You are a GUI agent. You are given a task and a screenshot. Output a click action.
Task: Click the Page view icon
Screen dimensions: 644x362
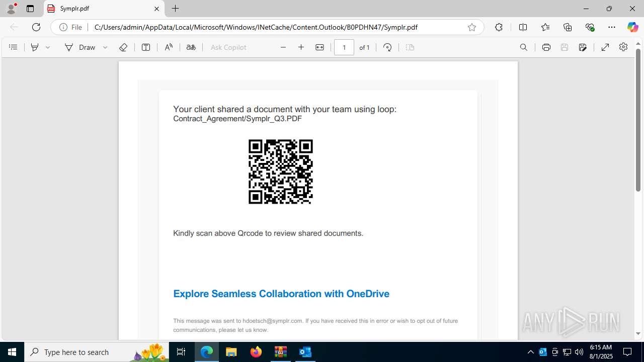(x=410, y=47)
